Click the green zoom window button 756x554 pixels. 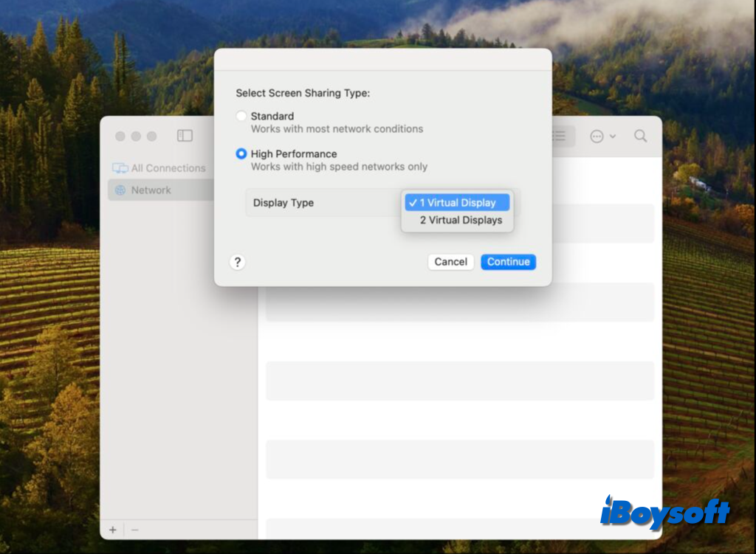(x=152, y=136)
